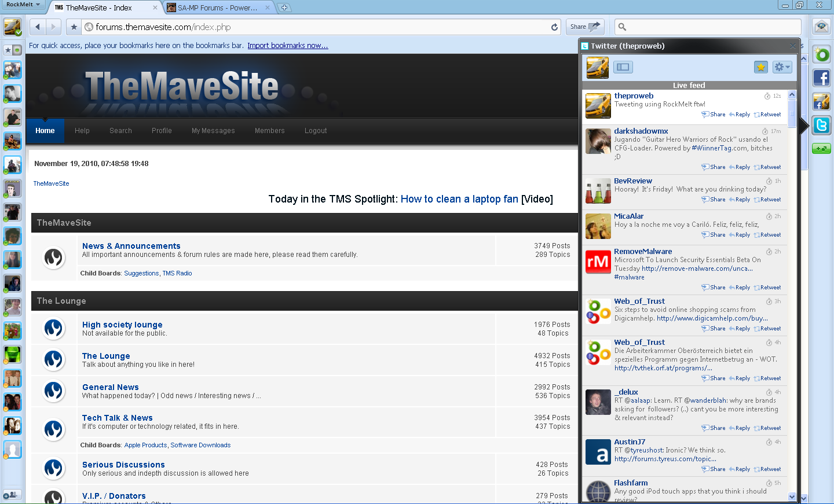834x504 pixels.
Task: Reload the page with refresh icon
Action: [554, 27]
